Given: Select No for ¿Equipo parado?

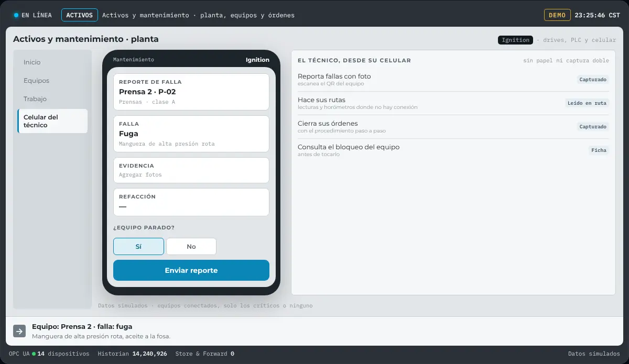Looking at the screenshot, I should coord(191,246).
